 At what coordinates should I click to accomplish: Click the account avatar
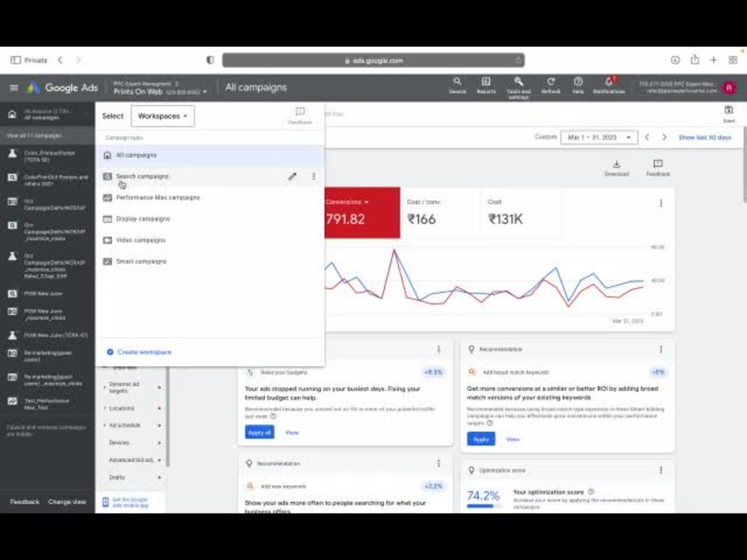pos(729,87)
